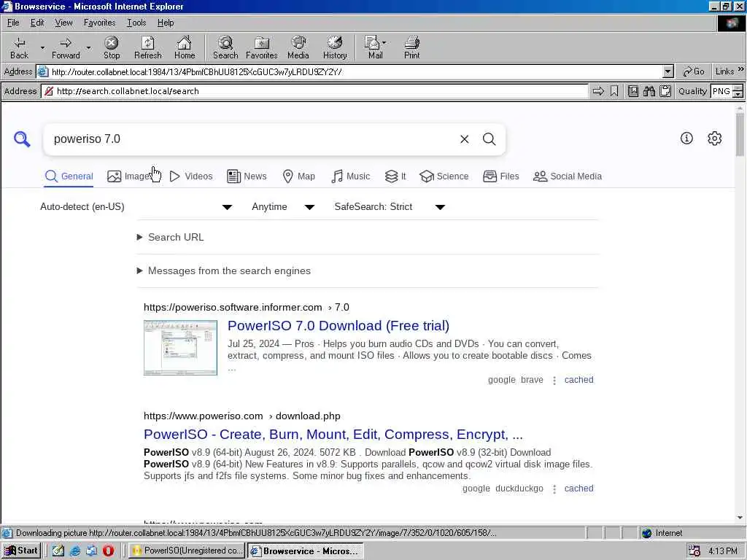Open the Edit menu
Screen dimensions: 747x560
37,23
